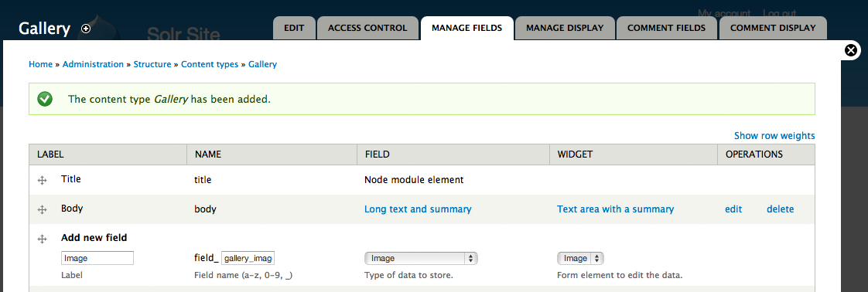Click the plus icon beside the Gallery title
Viewport: 868px width, 292px height.
coord(86,29)
